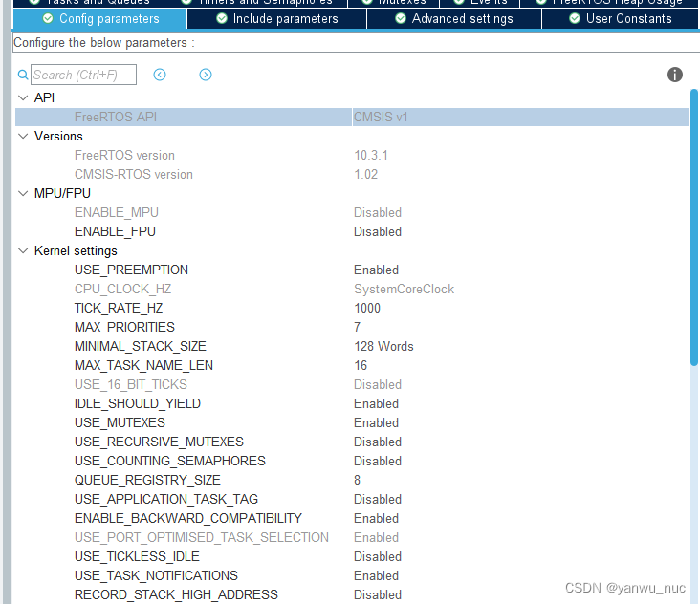This screenshot has width=700, height=604.
Task: Click the Config parameters tab check icon
Action: coord(48,19)
